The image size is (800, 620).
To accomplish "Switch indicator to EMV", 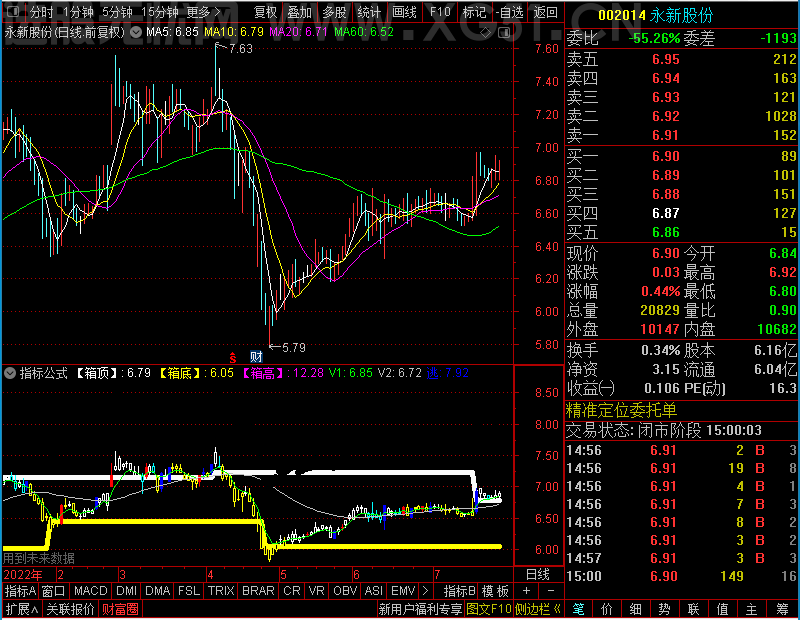I will [403, 591].
